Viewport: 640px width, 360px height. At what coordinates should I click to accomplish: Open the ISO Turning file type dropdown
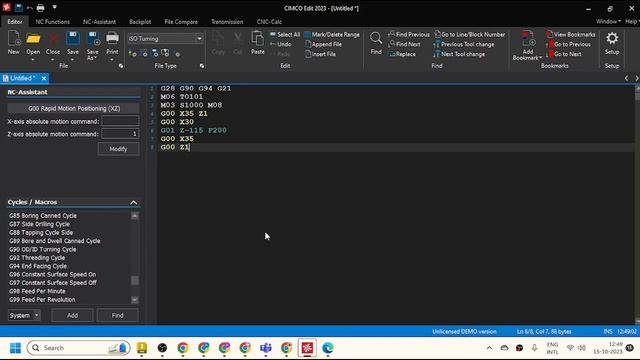pyautogui.click(x=199, y=39)
